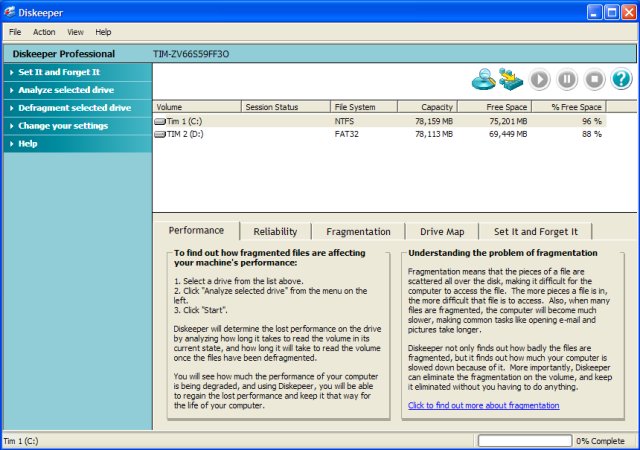Click the Pause toolbar button

click(x=567, y=79)
